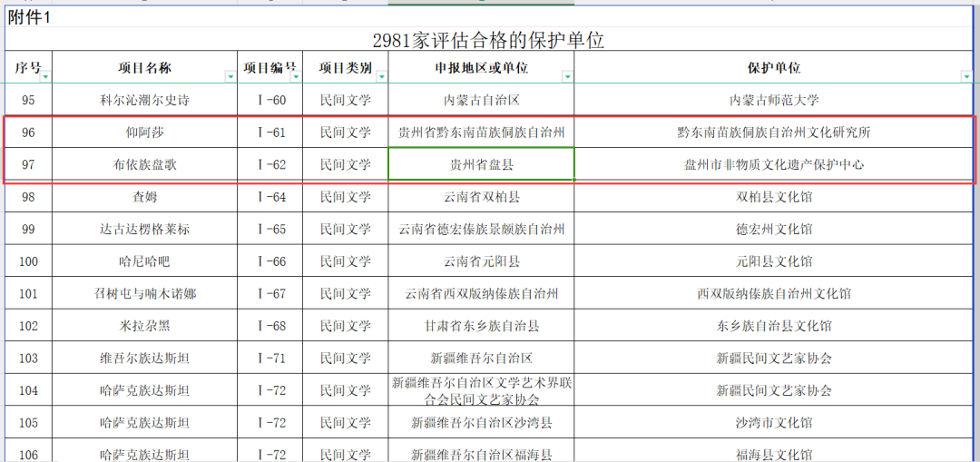980x462 pixels.
Task: Expand the 项目编号 filter arrow
Action: (x=296, y=76)
